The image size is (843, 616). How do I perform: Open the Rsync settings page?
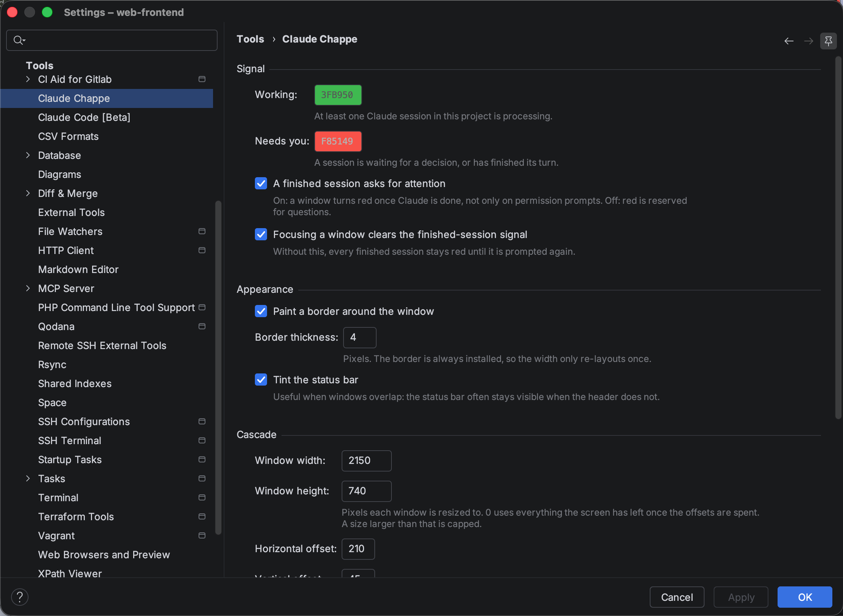click(x=52, y=364)
